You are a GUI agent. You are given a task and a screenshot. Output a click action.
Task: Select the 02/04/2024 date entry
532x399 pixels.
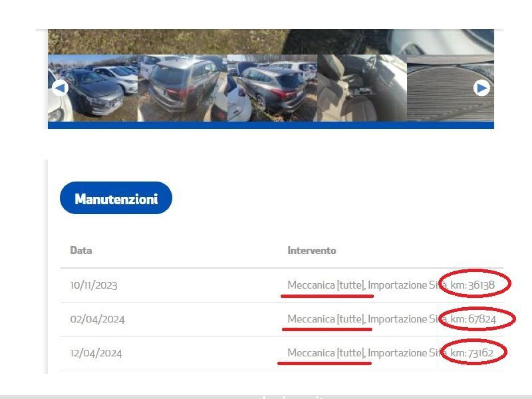[x=97, y=319]
